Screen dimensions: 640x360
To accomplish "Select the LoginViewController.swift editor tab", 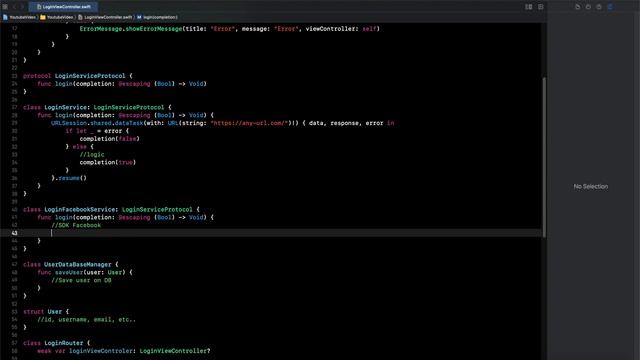I will pos(63,7).
